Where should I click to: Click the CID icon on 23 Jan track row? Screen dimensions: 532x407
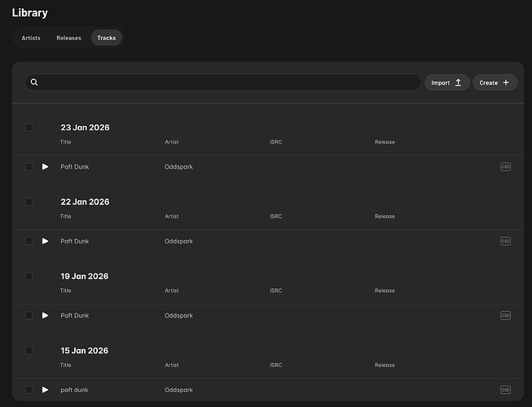(505, 167)
